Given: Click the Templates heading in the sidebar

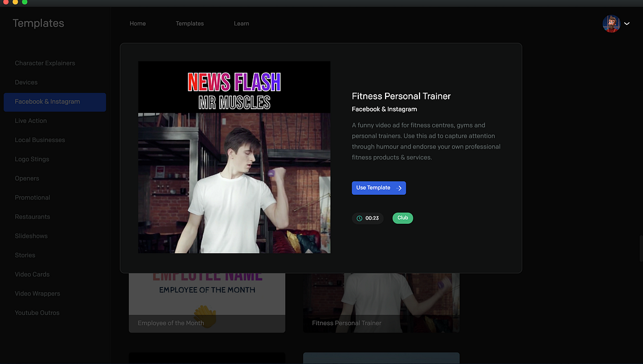Looking at the screenshot, I should pyautogui.click(x=38, y=24).
